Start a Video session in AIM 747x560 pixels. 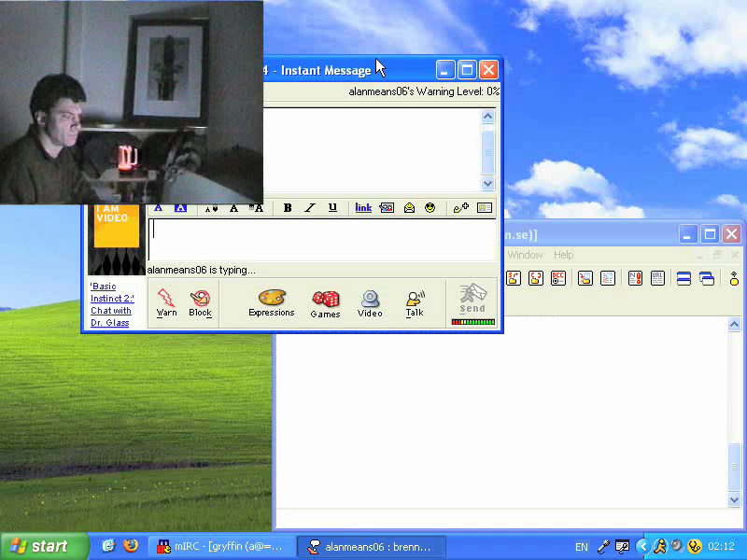(370, 303)
